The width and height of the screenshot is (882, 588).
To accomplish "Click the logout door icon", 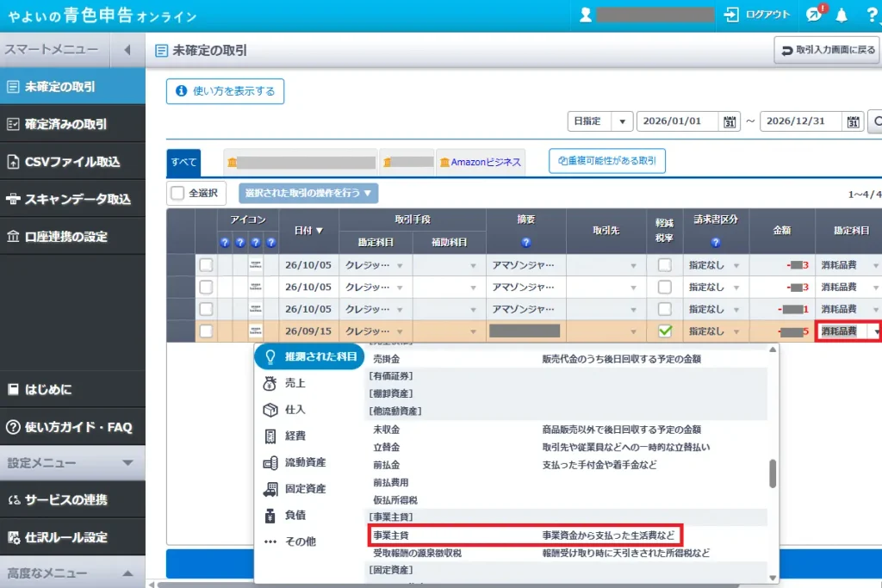I will click(731, 15).
